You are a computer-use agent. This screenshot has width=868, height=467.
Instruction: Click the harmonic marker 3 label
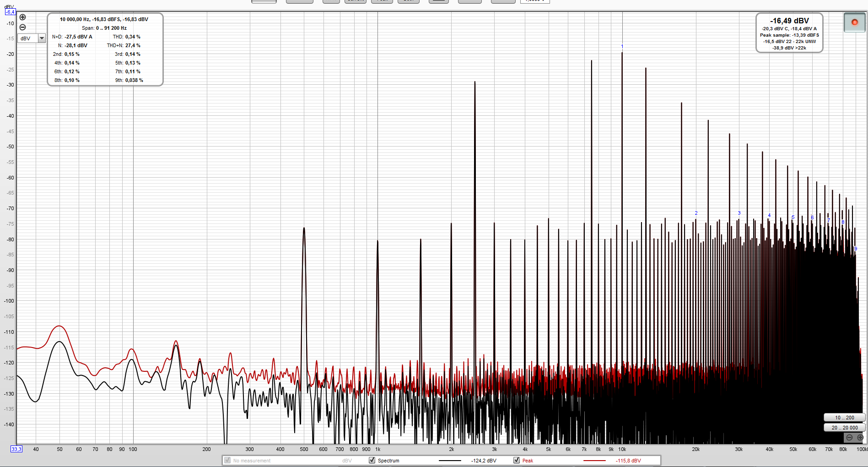739,213
